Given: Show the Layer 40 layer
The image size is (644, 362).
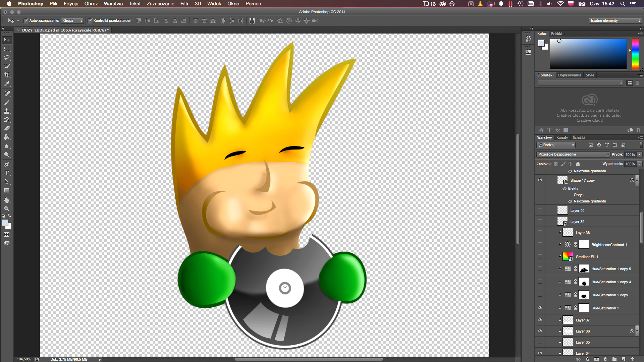Looking at the screenshot, I should (x=540, y=210).
